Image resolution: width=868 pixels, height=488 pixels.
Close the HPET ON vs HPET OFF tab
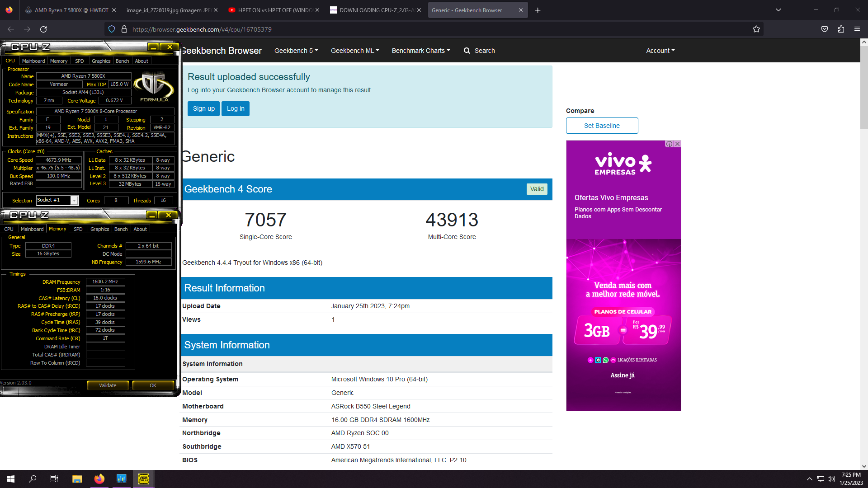pos(317,10)
